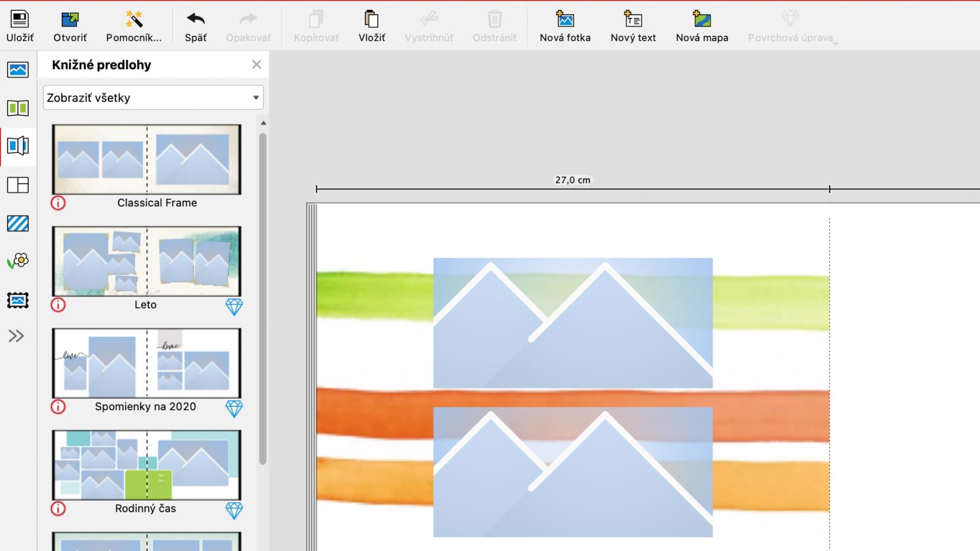This screenshot has height=551, width=980.
Task: Click the templates list scrollbar thumb
Action: coord(263,298)
